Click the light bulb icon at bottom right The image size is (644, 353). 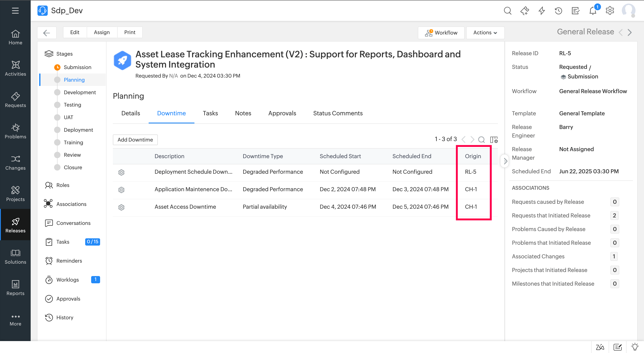point(635,347)
